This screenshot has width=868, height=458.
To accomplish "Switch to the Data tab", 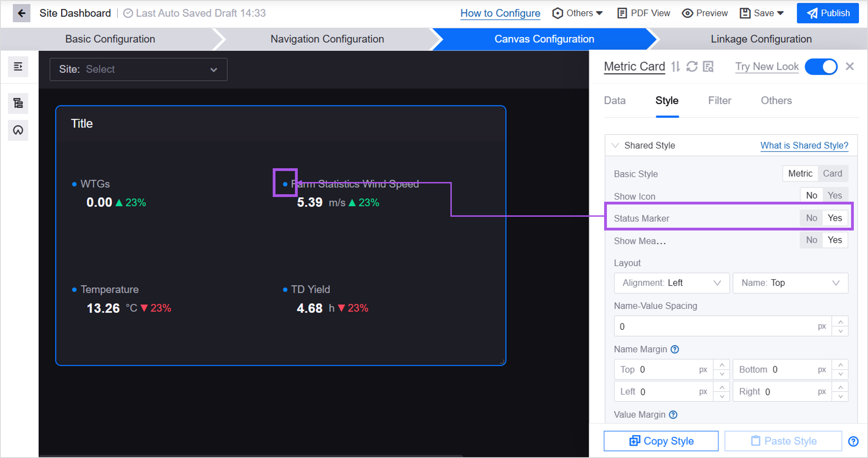I will (615, 100).
